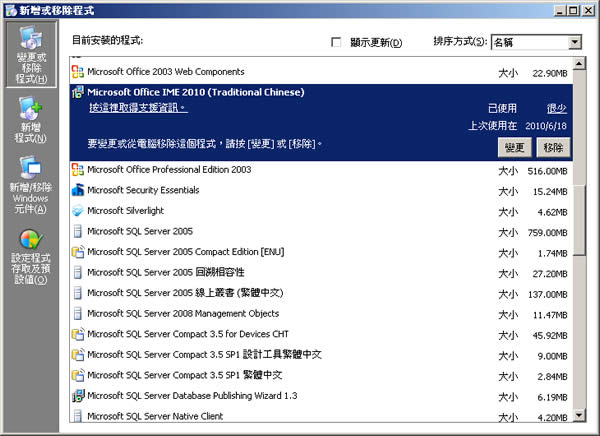The width and height of the screenshot is (600, 436).
Task: Select Microsoft SQL Server 2005 entry
Action: (x=140, y=231)
